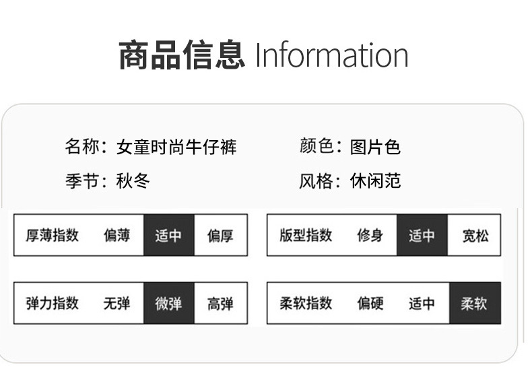Viewport: 532px width, 392px height.
Task: Click the 弹力指数 label
Action: 53,304
